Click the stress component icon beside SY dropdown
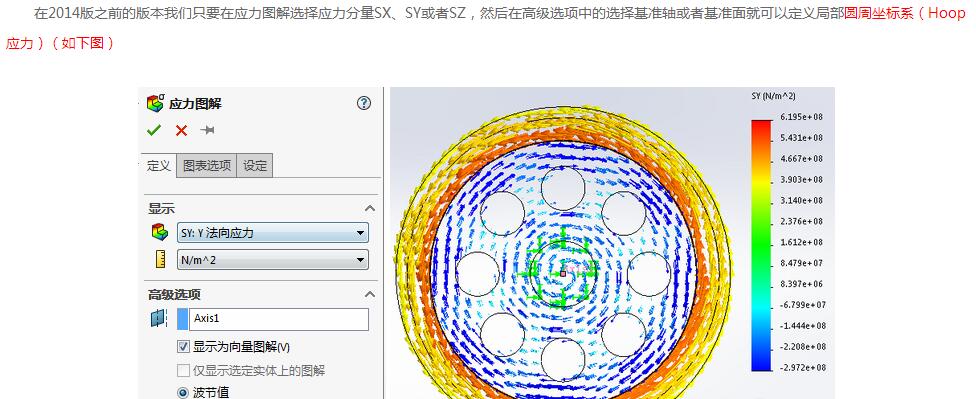Viewport: 976px width, 399px height. (160, 232)
